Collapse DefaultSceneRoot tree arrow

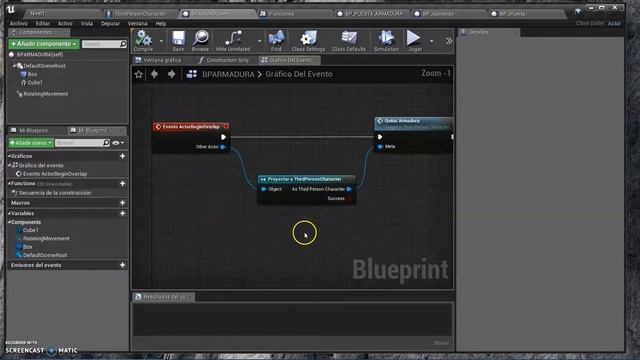coord(14,66)
